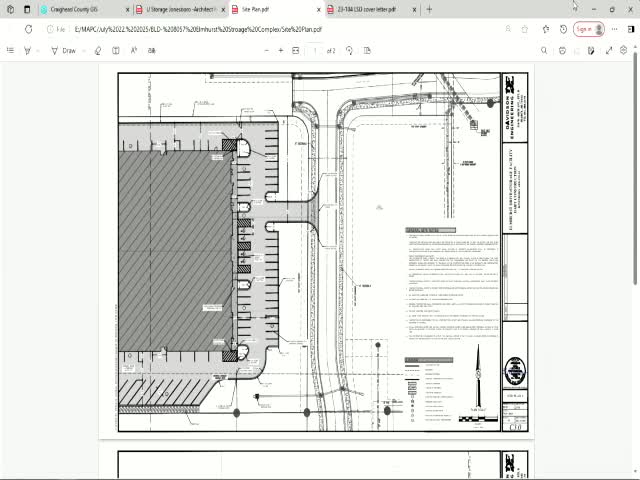Open the Tab actions menu
The width and height of the screenshot is (640, 480).
(27, 9)
